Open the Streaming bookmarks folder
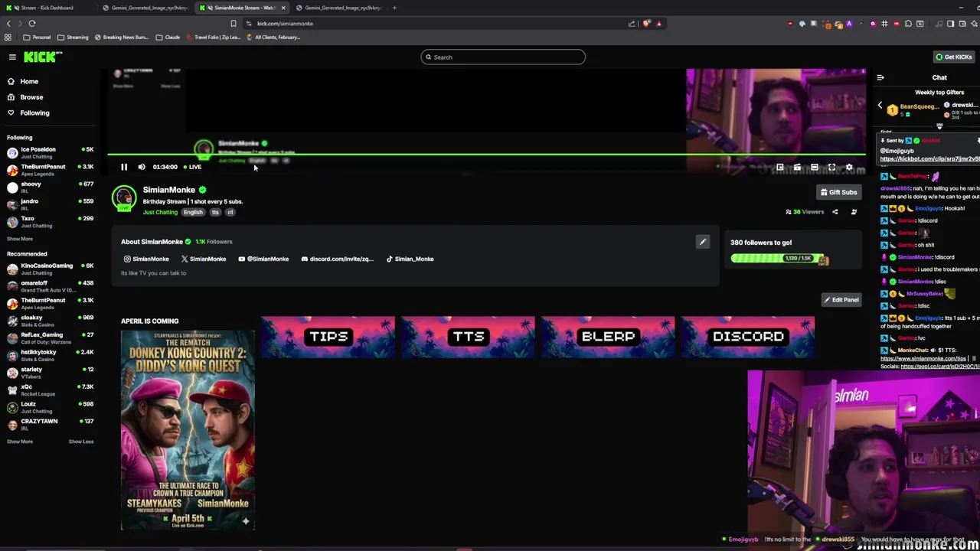The height and width of the screenshot is (551, 980). pyautogui.click(x=72, y=37)
